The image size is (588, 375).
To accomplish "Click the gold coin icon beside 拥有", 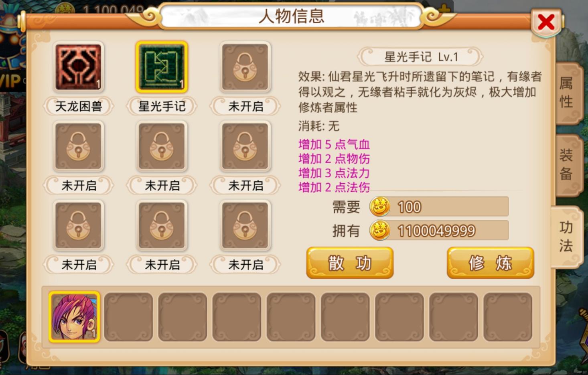I will pos(379,230).
